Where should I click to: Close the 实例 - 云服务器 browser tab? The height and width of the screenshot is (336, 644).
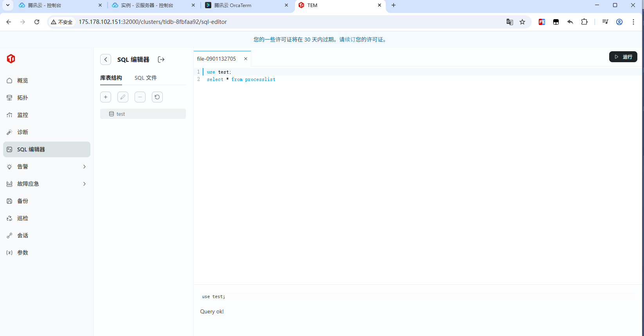[x=193, y=5]
